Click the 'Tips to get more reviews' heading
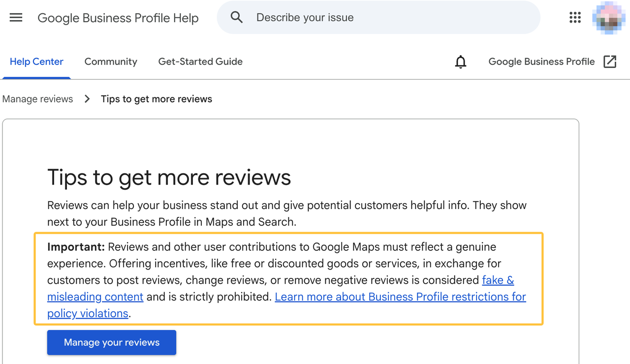 [169, 178]
